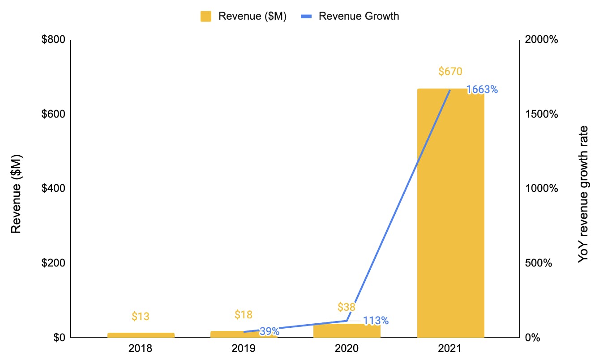Click the '500%' right axis tick
The height and width of the screenshot is (364, 599).
[x=539, y=263]
